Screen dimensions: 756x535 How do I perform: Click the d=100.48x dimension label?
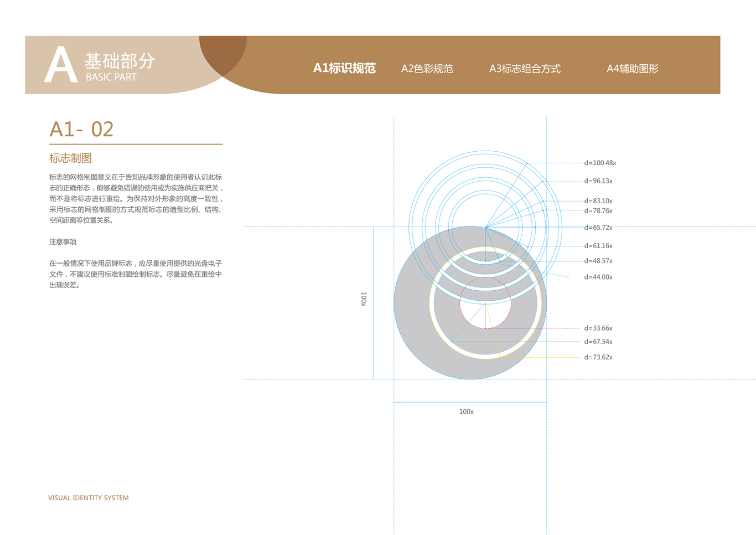[600, 163]
